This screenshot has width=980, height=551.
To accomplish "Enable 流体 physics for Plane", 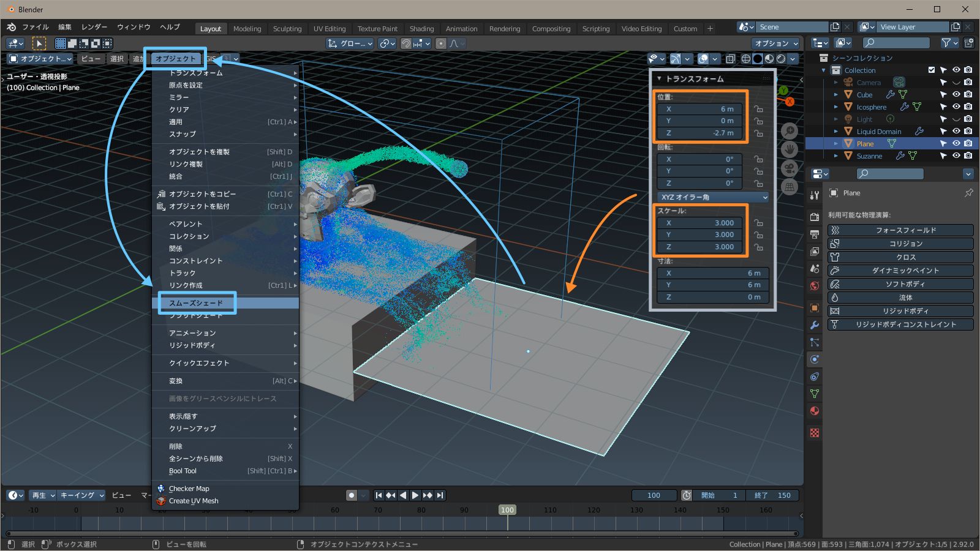I will click(x=900, y=298).
